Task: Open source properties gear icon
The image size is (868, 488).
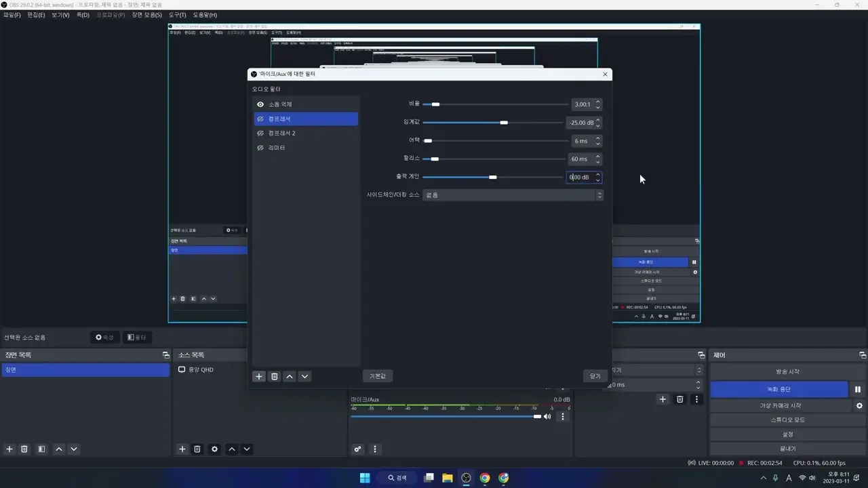Action: [x=215, y=449]
